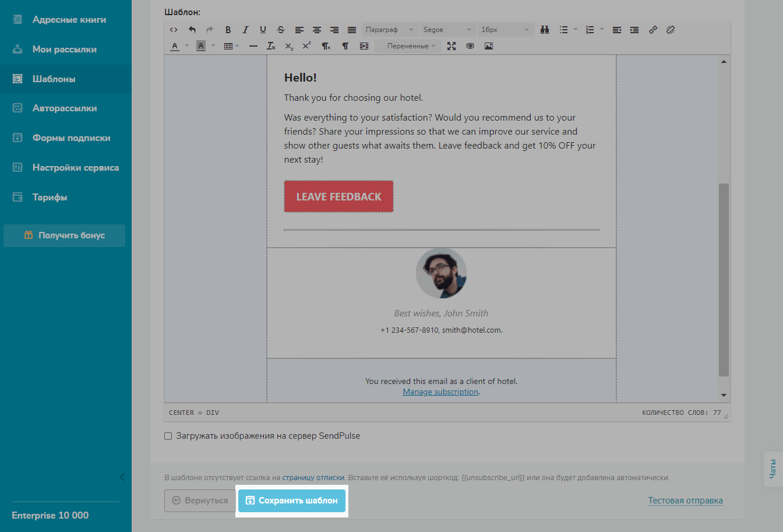This screenshot has width=783, height=532.
Task: Open the source code view icon
Action: 174,30
